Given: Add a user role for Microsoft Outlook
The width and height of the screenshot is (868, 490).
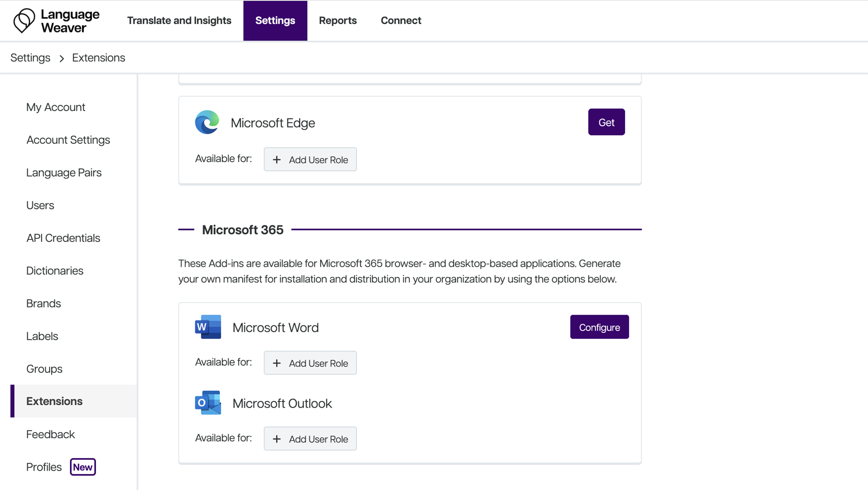Looking at the screenshot, I should point(310,438).
